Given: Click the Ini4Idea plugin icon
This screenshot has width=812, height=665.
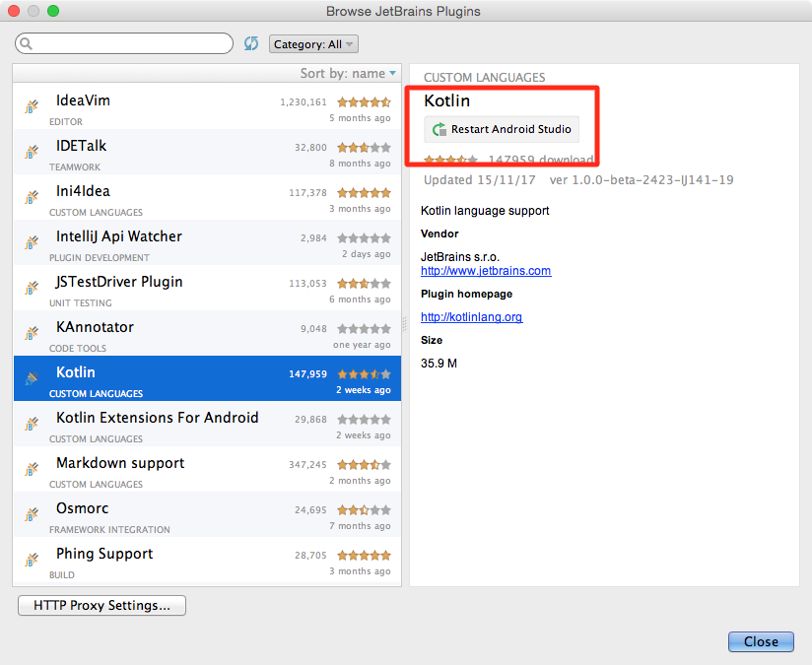Looking at the screenshot, I should pos(32,197).
